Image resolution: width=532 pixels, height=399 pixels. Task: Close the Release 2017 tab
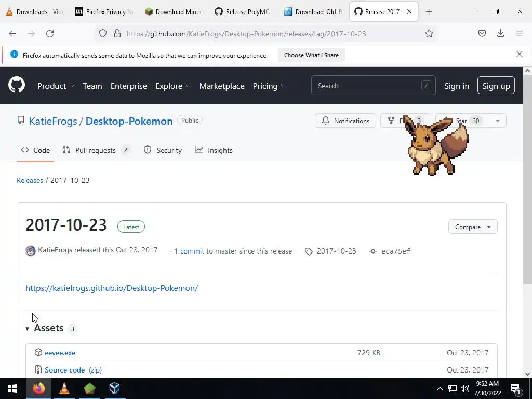click(x=409, y=11)
